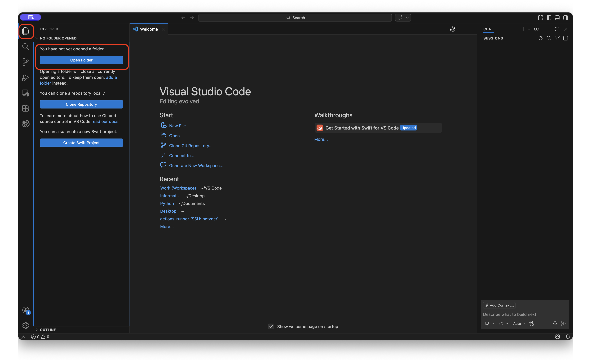Open recent Work (Workspace)
The height and width of the screenshot is (364, 591).
[x=178, y=188]
